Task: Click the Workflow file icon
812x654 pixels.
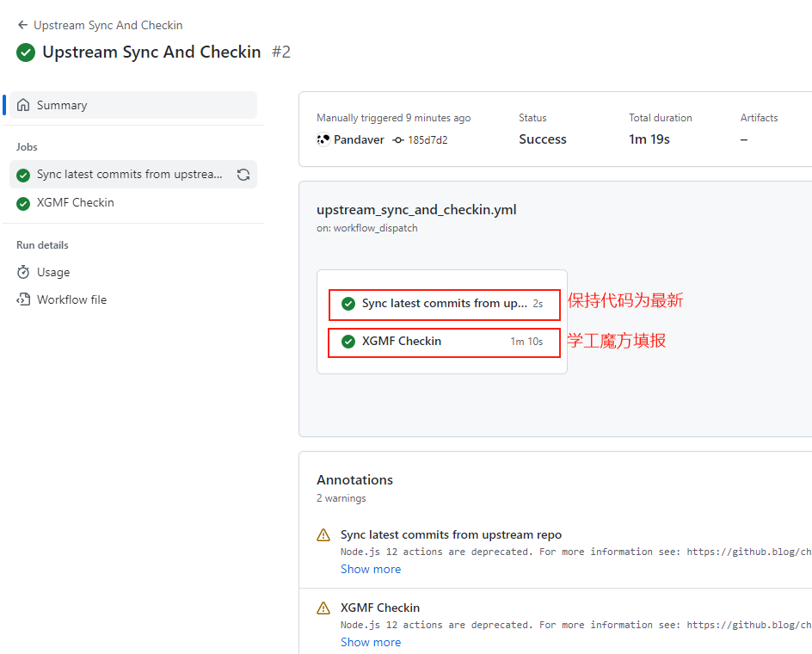Action: (23, 299)
